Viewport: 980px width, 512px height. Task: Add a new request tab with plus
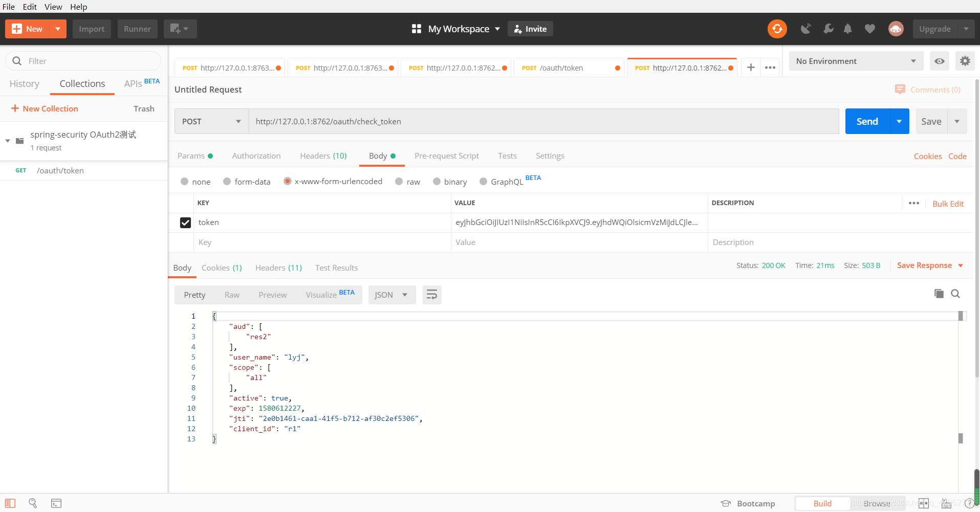751,68
